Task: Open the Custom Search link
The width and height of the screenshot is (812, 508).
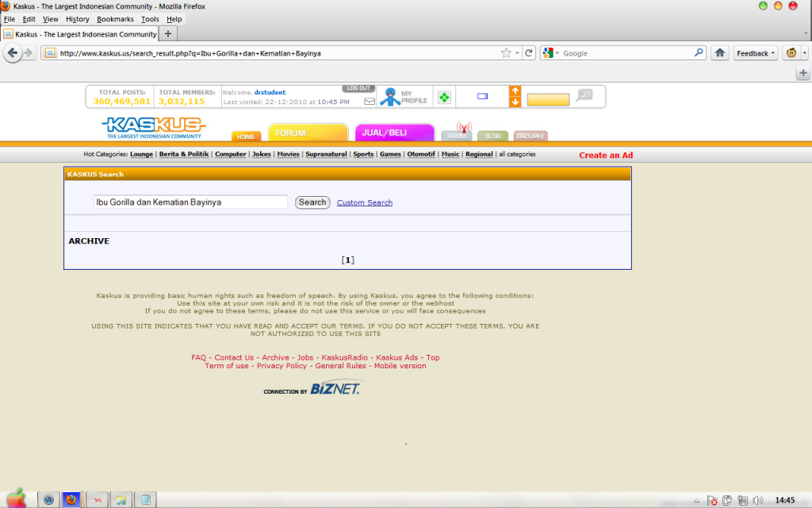Action: pyautogui.click(x=365, y=202)
